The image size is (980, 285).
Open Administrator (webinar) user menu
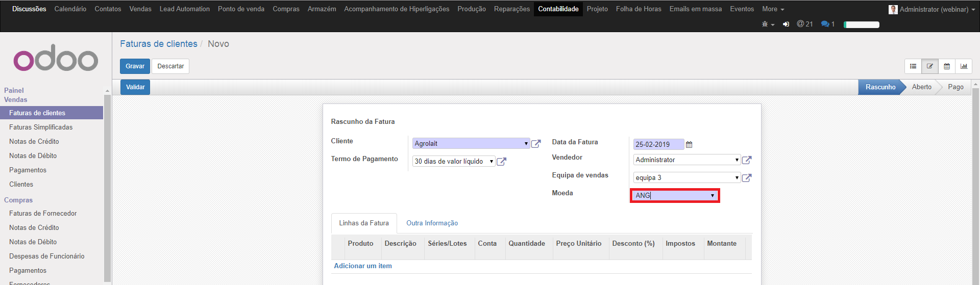tap(933, 9)
